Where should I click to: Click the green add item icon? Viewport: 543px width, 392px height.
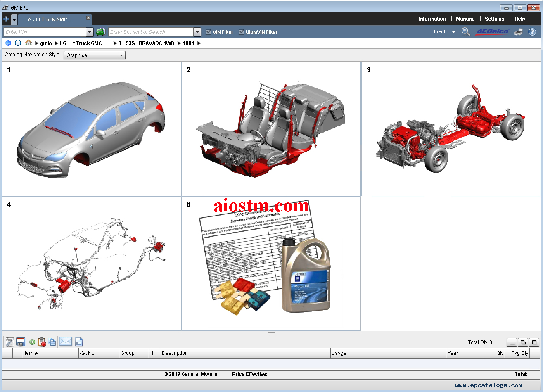click(32, 342)
